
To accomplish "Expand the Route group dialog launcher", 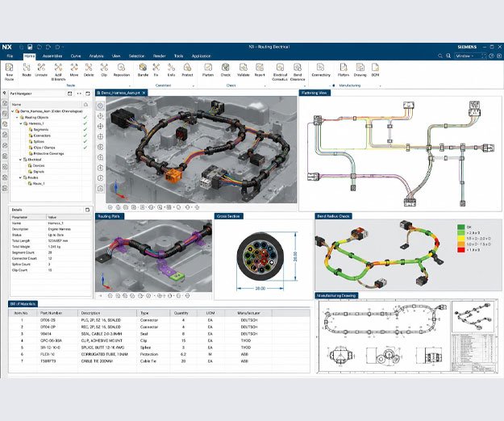I will coord(130,85).
